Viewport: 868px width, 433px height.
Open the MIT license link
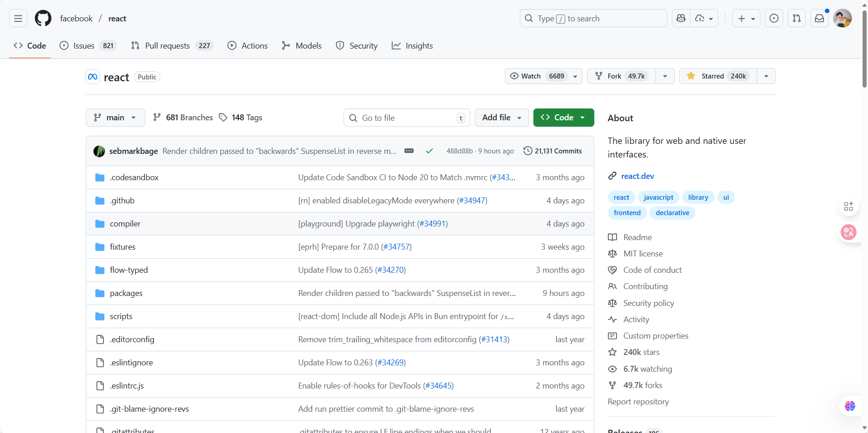click(x=643, y=254)
